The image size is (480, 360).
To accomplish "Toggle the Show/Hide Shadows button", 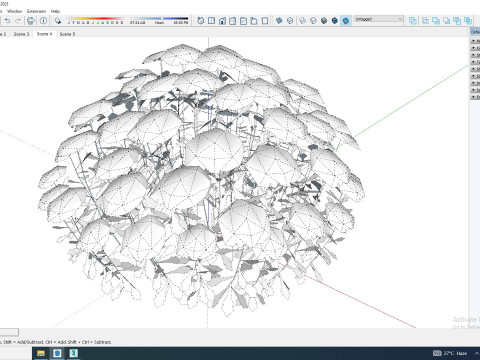I will (58, 21).
